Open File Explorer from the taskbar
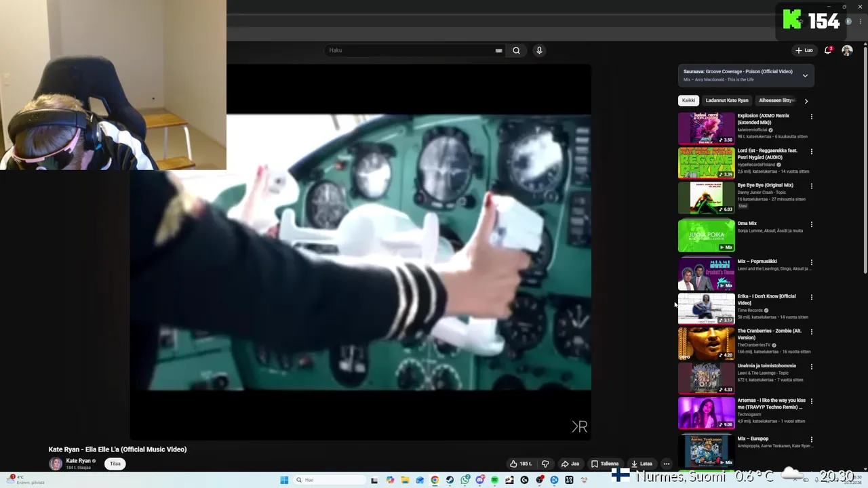This screenshot has height=488, width=868. (405, 480)
